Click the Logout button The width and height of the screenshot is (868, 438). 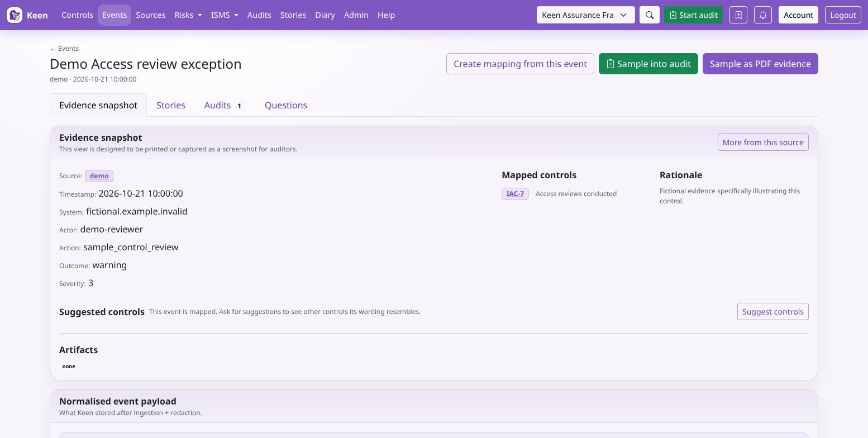[843, 15]
